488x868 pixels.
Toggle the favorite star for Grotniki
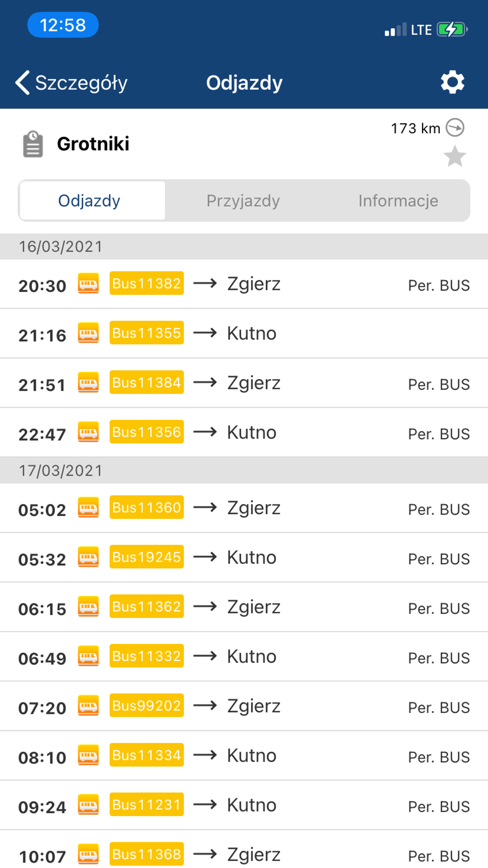tap(455, 156)
